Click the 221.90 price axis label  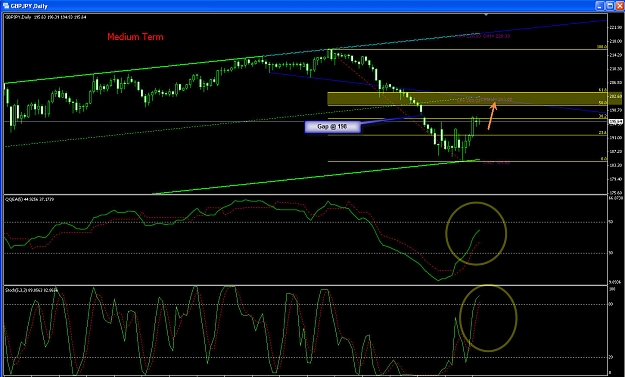click(616, 27)
